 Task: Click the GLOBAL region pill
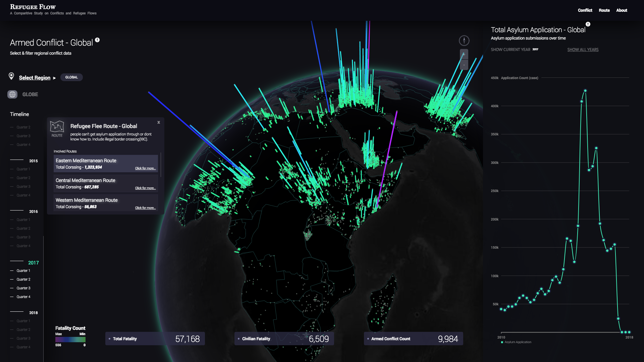71,77
